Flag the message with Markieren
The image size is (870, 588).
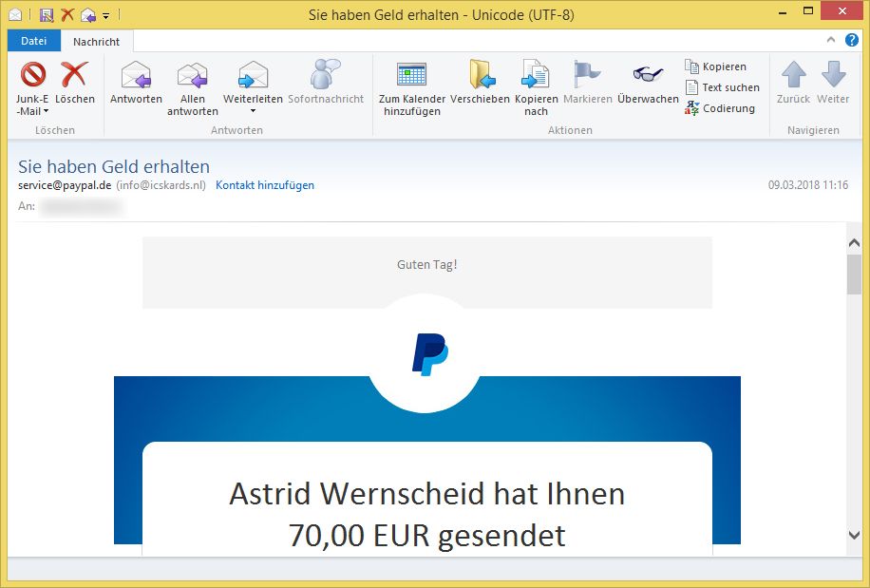pos(588,84)
